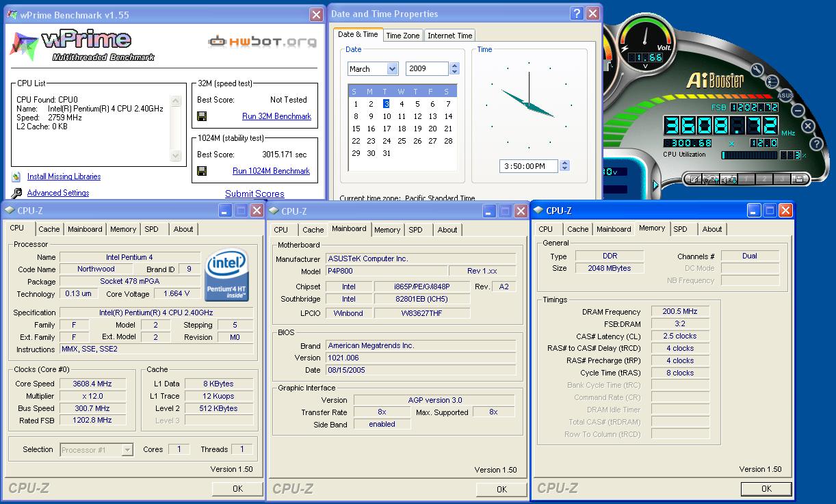Click OK in CPU-Z processor window

coord(237,489)
